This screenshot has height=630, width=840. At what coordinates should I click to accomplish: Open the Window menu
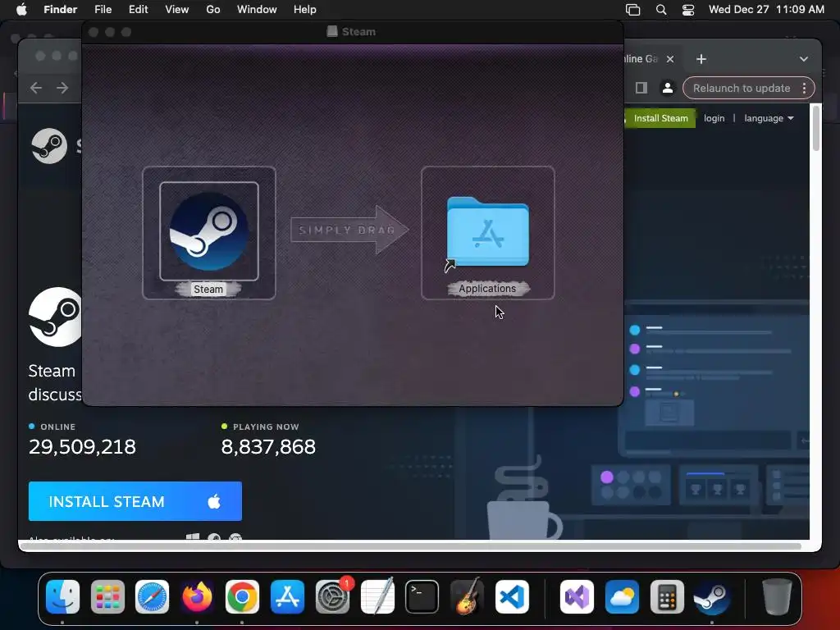pyautogui.click(x=257, y=9)
